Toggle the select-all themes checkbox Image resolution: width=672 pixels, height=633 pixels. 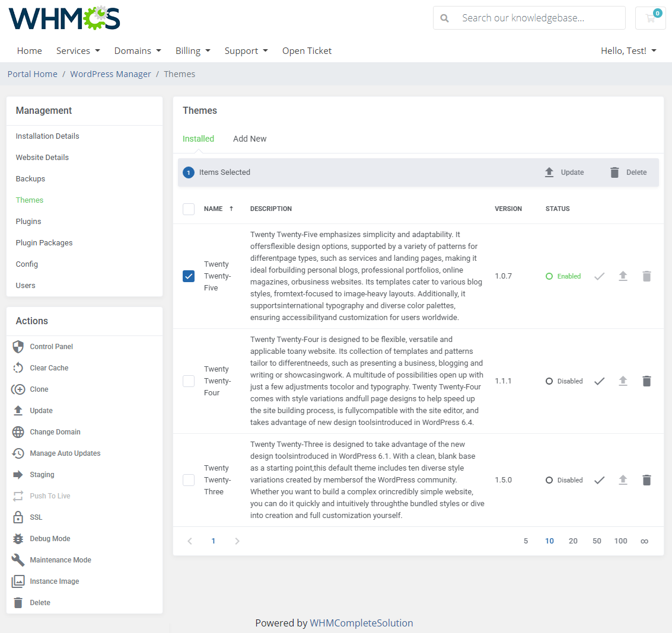click(188, 209)
